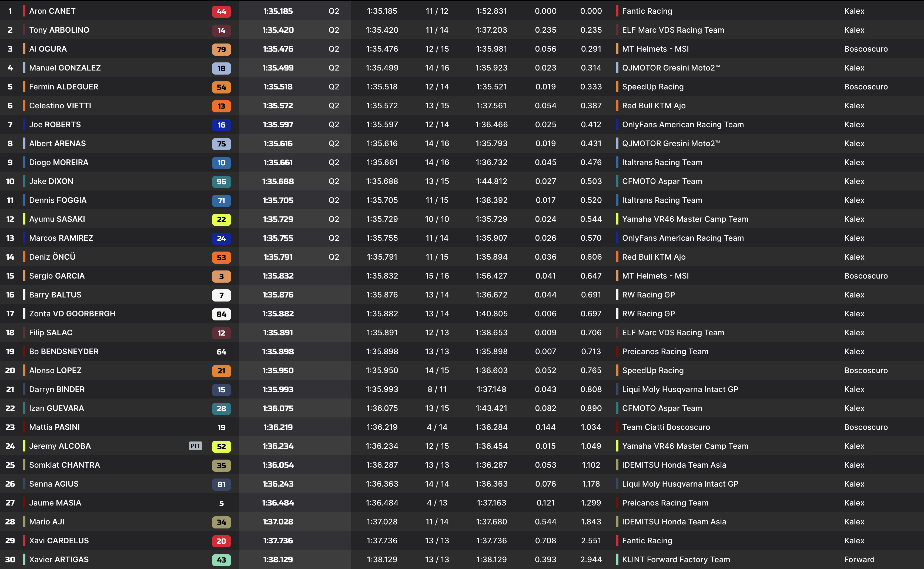The image size is (924, 569).
Task: Click the Team Ciatti Boscoscuro name
Action: 666,427
